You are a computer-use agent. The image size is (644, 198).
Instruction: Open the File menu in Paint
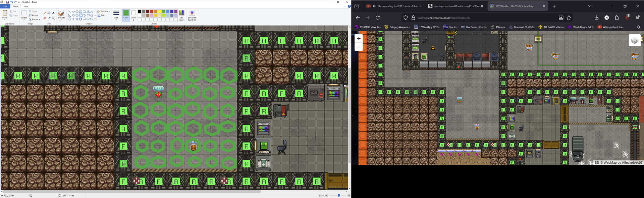pos(5,6)
